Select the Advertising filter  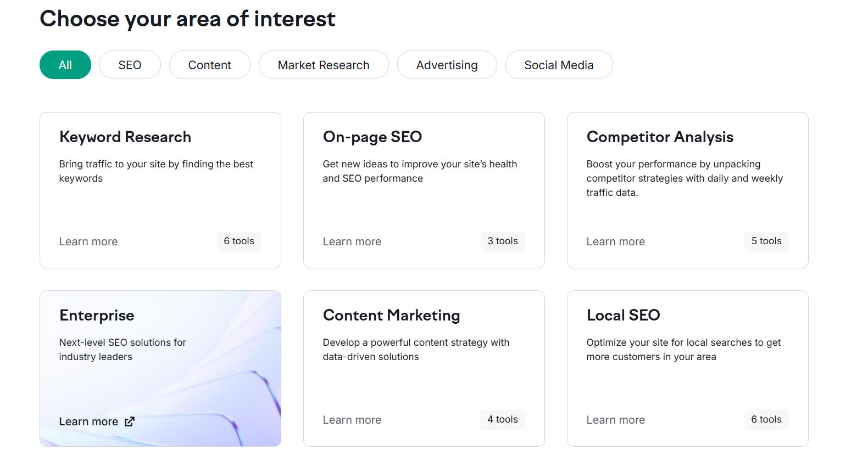click(x=447, y=64)
